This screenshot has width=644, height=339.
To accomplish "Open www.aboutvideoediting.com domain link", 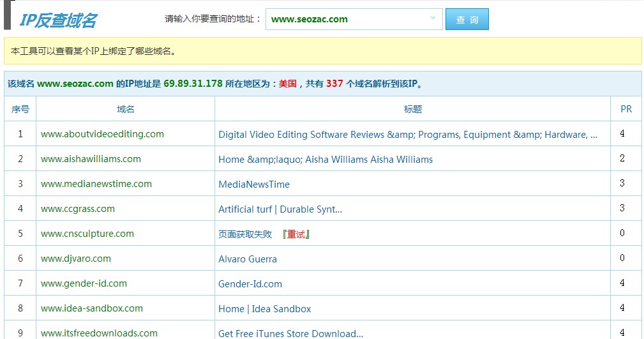I will click(102, 134).
